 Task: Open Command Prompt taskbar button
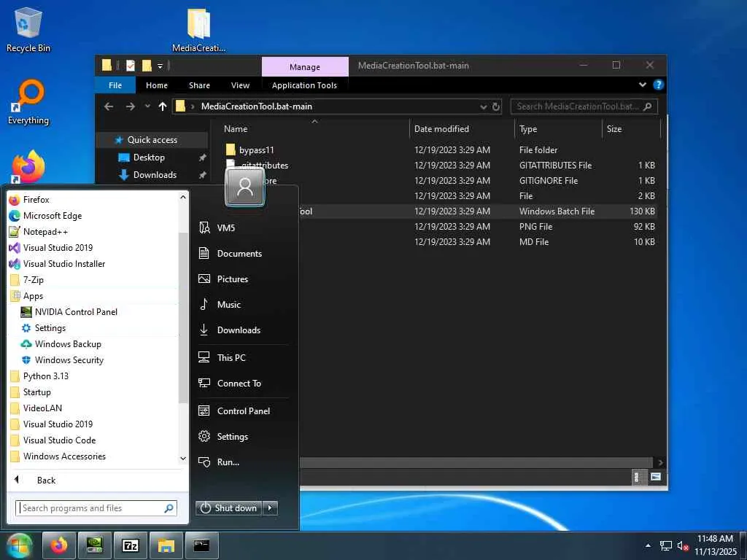[x=202, y=545]
